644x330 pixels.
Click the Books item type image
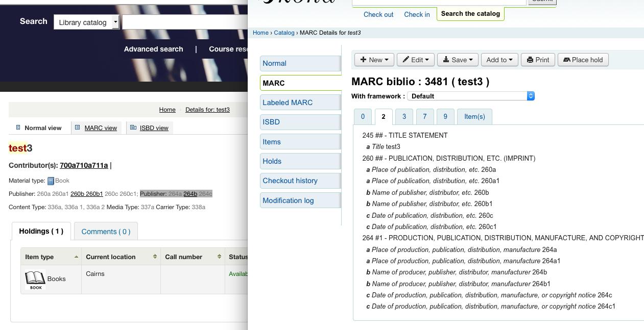pos(35,280)
